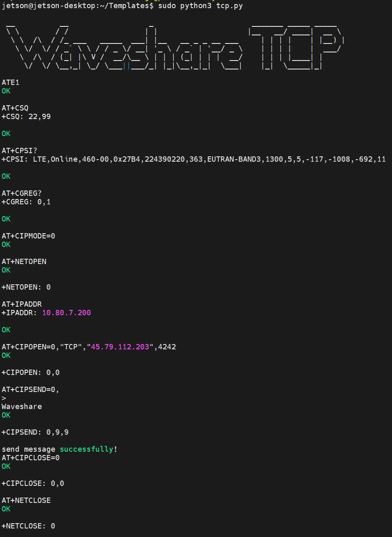The width and height of the screenshot is (392, 537).
Task: Click the '>' send prompt line
Action: click(x=4, y=398)
